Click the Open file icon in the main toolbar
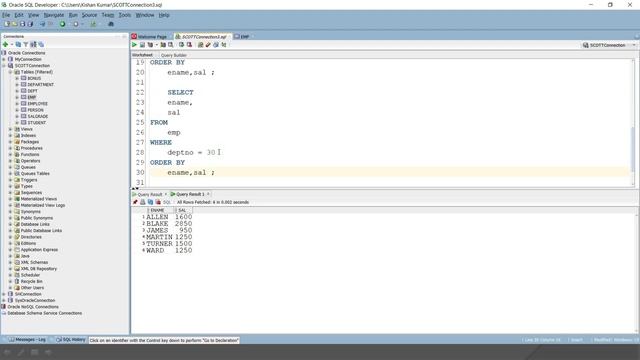640x360 pixels. (x=14, y=24)
